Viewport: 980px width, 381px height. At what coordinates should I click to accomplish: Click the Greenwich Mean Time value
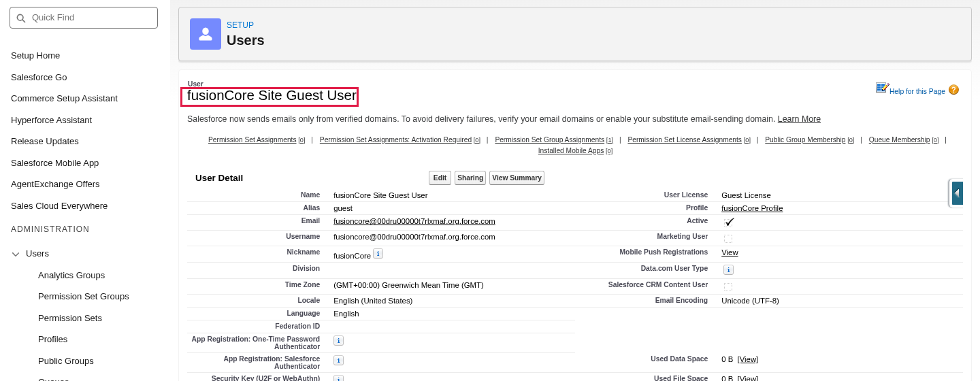tap(408, 285)
